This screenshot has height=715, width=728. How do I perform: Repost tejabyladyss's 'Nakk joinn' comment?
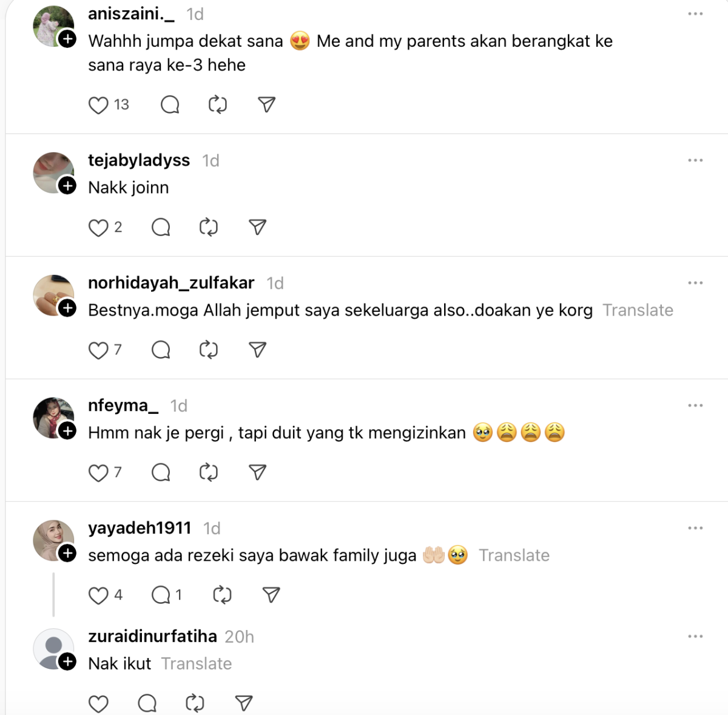209,228
